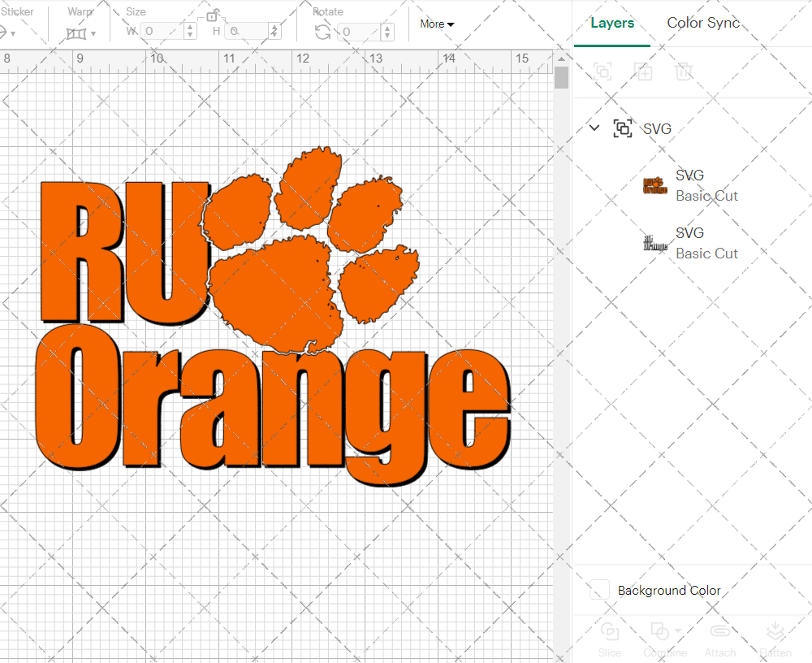
Task: Click the Delete layer icon
Action: click(x=685, y=71)
